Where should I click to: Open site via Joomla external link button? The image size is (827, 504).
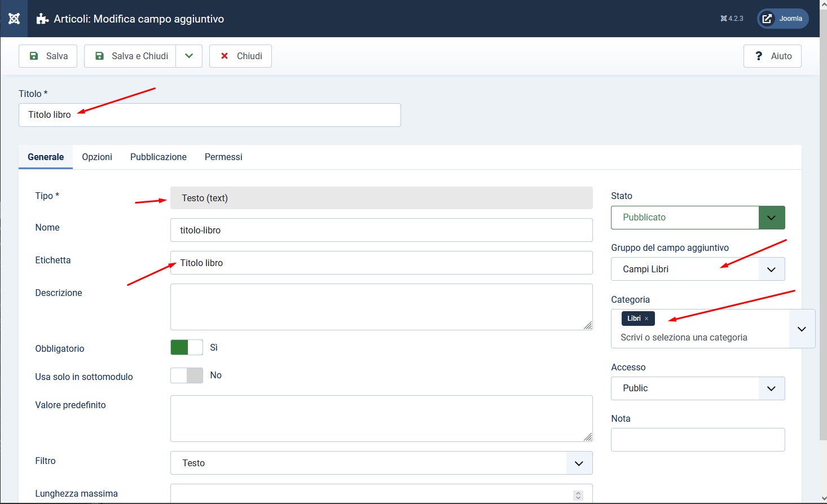pyautogui.click(x=782, y=19)
